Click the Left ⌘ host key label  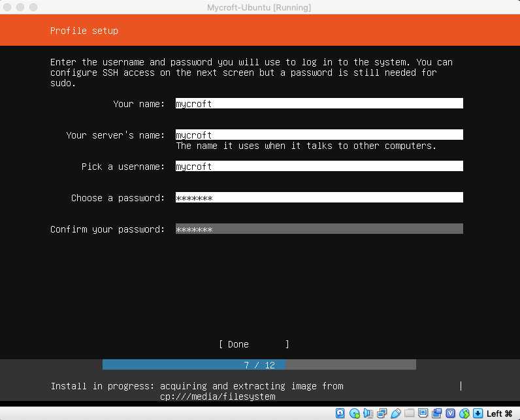(499, 413)
